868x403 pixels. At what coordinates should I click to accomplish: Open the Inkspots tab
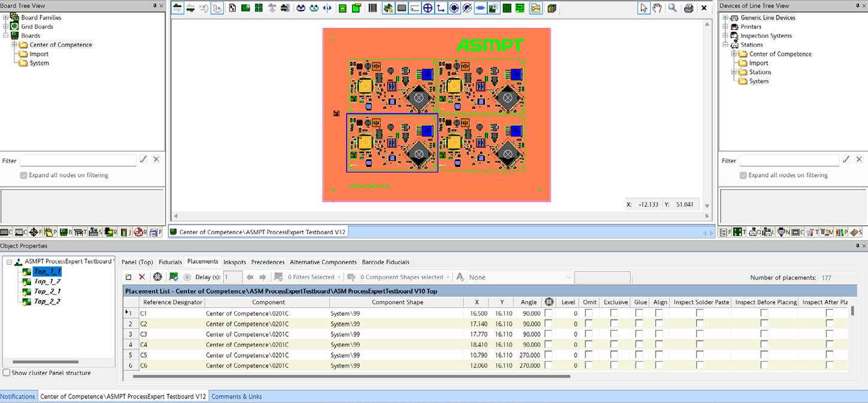(235, 262)
